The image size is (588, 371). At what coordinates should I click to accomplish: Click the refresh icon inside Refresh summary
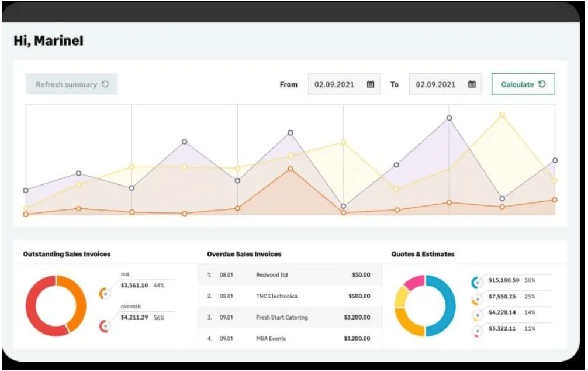pos(105,84)
